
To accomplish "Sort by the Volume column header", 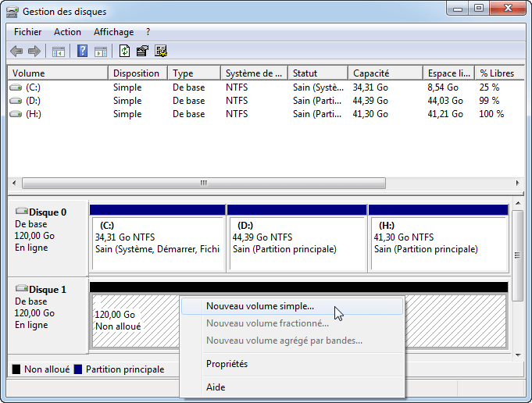I will click(x=58, y=73).
